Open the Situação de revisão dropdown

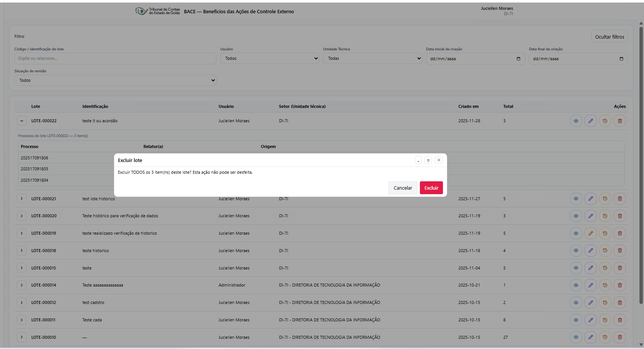[115, 81]
